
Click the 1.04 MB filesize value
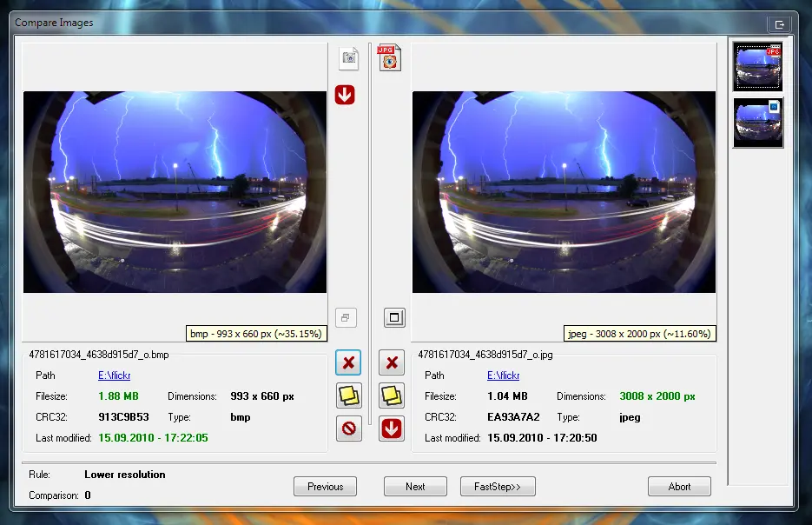click(507, 396)
